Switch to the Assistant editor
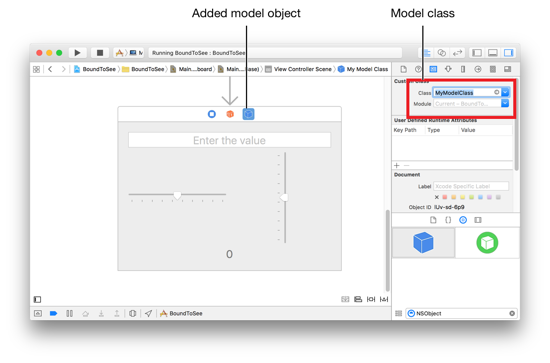The image size is (550, 363). click(442, 53)
